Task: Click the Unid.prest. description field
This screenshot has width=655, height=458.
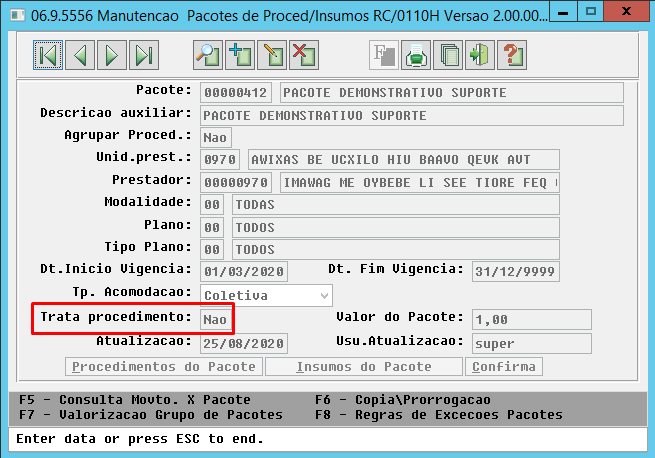Action: click(x=404, y=160)
